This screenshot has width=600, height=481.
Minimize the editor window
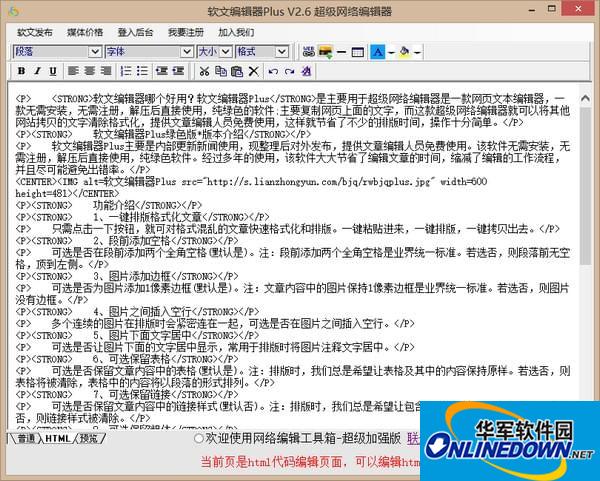pyautogui.click(x=532, y=10)
